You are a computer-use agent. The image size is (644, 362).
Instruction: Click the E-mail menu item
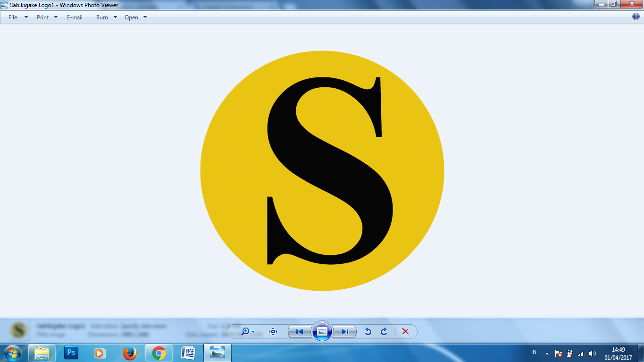click(75, 17)
